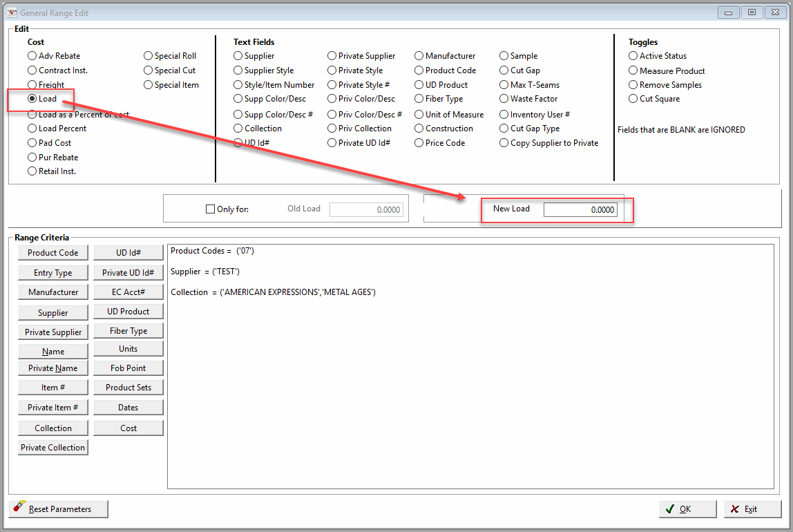Open the Collection range criteria button
Image resolution: width=793 pixels, height=532 pixels.
pyautogui.click(x=53, y=428)
